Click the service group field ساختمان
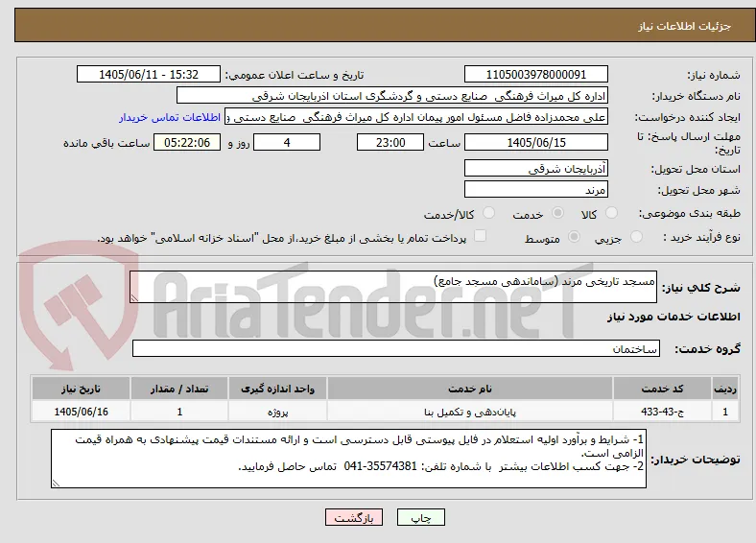Image resolution: width=756 pixels, height=543 pixels. [x=396, y=348]
